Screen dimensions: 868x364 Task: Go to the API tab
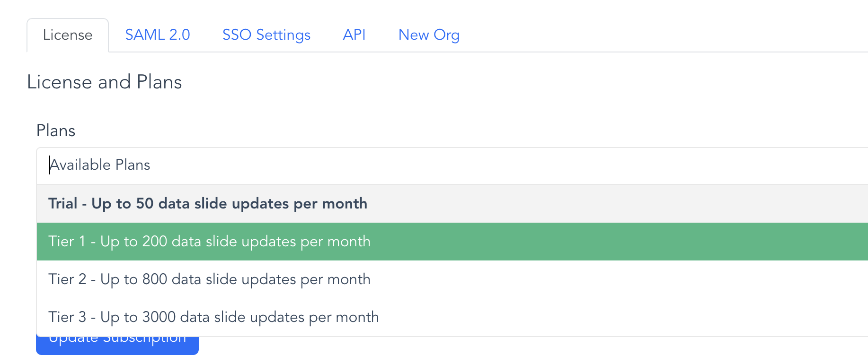click(x=354, y=35)
